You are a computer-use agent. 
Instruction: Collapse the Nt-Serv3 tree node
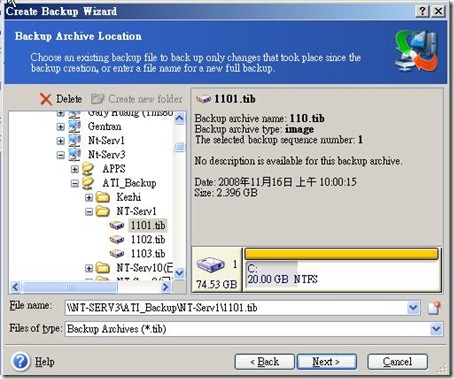tap(60, 155)
